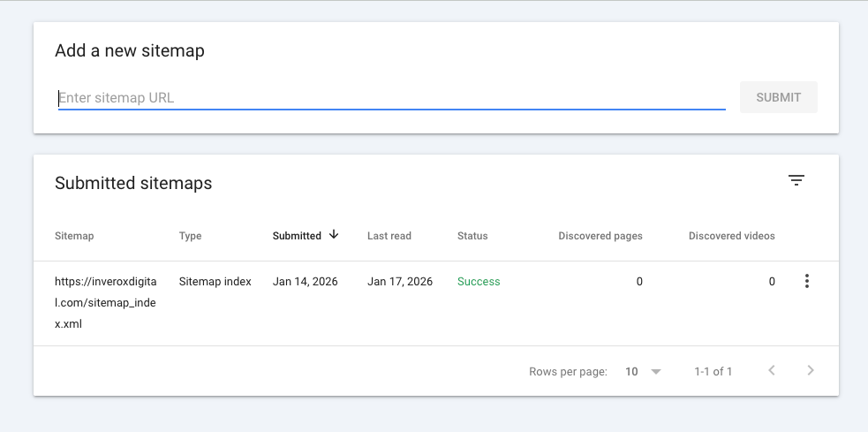The image size is (868, 432).
Task: Open the Rows per page dropdown
Action: point(643,372)
